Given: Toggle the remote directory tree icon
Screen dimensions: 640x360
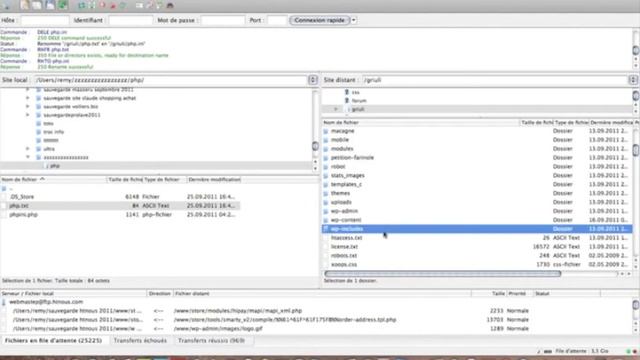Looking at the screenshot, I should click(x=50, y=5).
